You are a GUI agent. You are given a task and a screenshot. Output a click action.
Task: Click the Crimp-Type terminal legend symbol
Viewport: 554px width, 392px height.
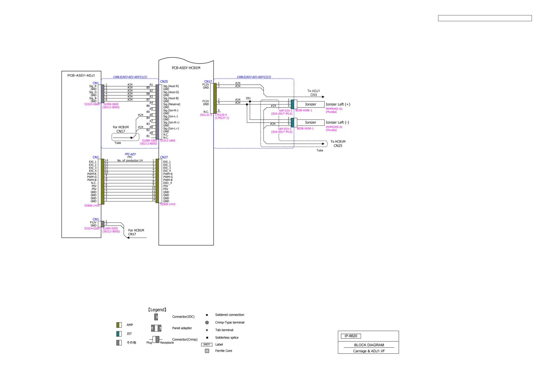coord(207,322)
